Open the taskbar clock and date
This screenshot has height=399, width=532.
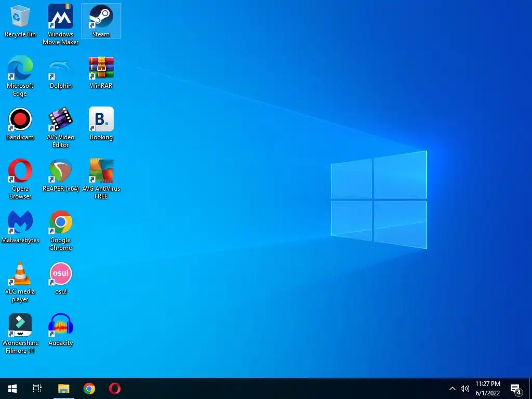pos(487,389)
